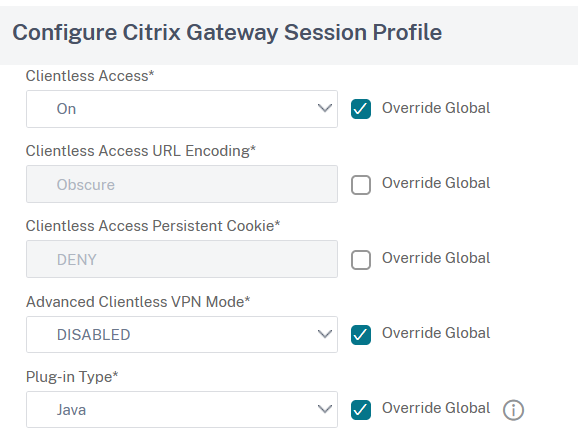Click the Plug-in Type info icon

513,410
